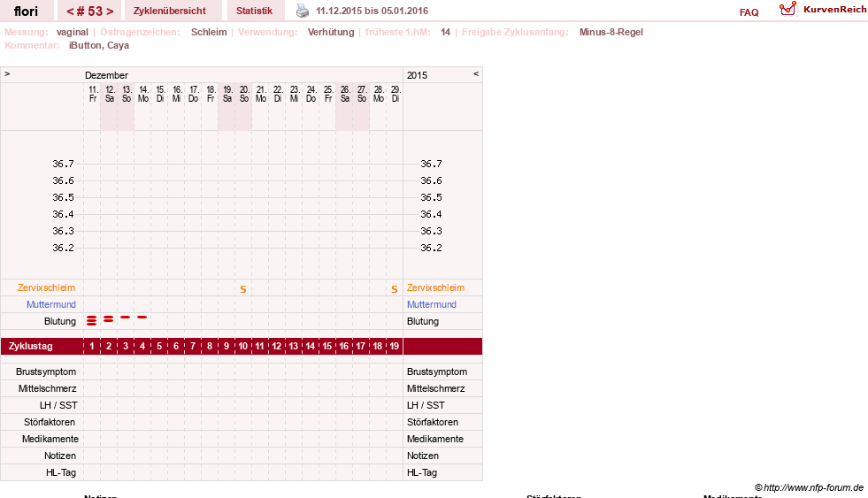Click the left Medikamente row label
This screenshot has width=868, height=498.
coord(50,439)
